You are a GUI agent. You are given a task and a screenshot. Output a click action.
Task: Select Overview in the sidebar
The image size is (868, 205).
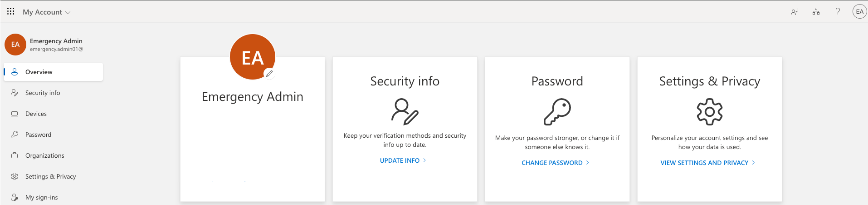click(x=39, y=72)
